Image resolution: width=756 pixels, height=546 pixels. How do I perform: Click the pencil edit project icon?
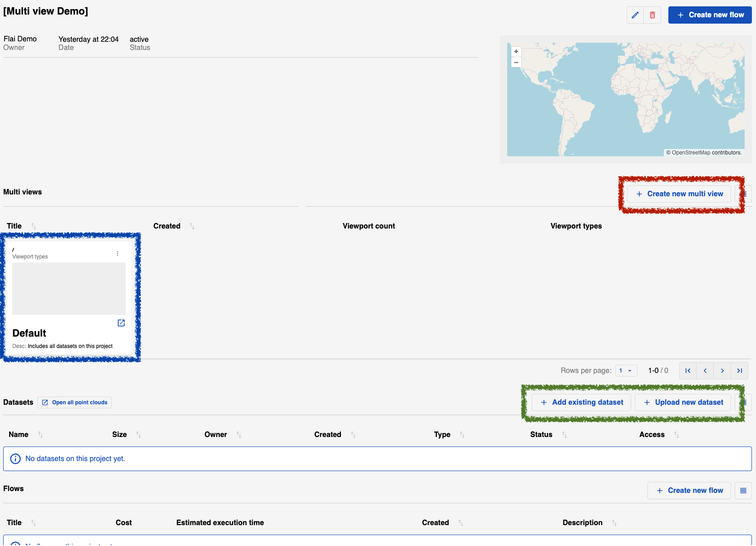point(635,15)
